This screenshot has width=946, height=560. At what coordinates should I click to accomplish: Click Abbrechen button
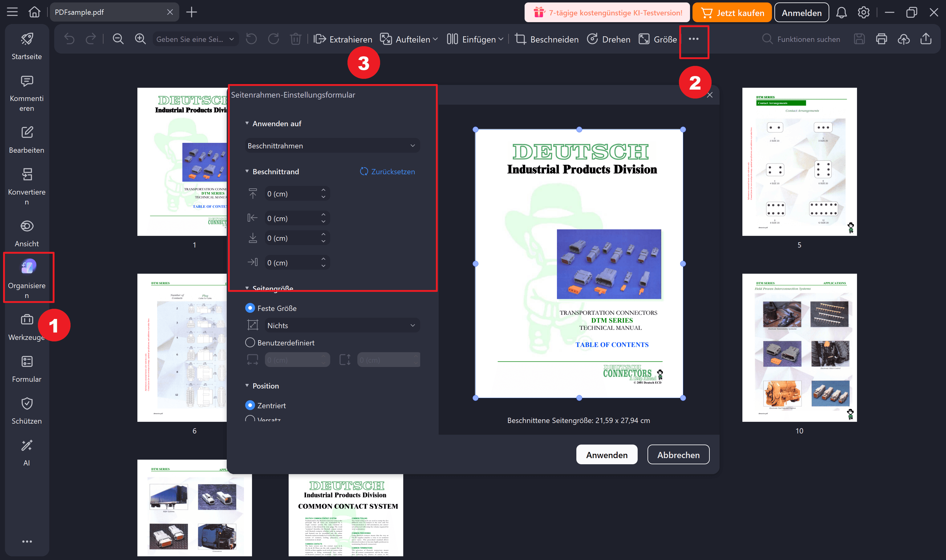[678, 455]
